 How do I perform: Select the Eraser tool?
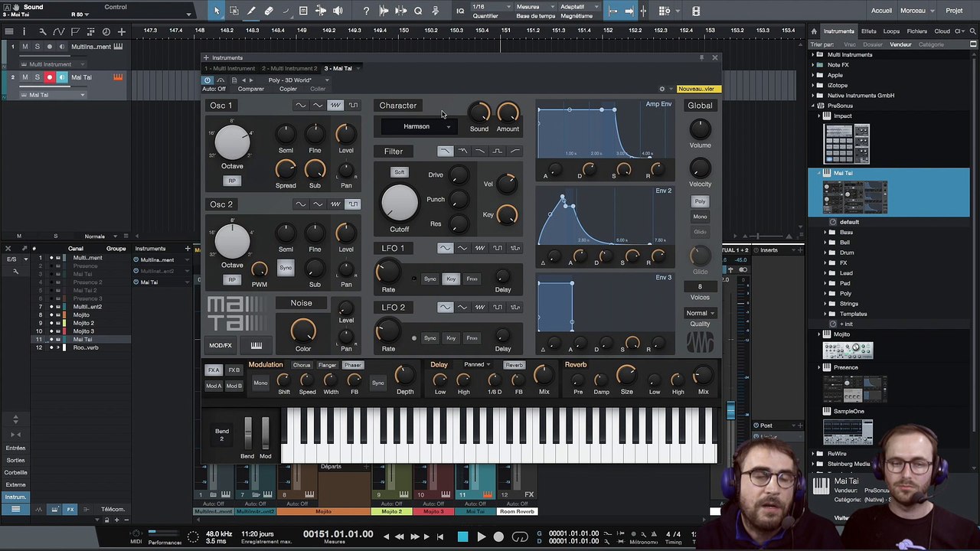(x=269, y=11)
